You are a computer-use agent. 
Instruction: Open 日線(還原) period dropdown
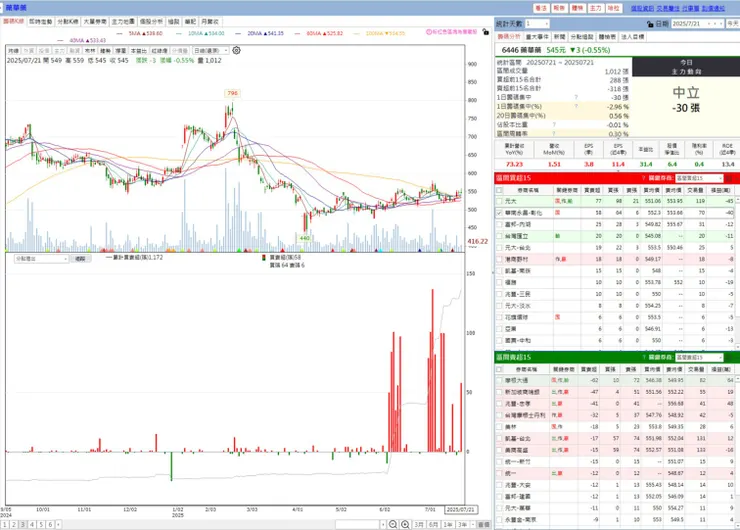210,50
